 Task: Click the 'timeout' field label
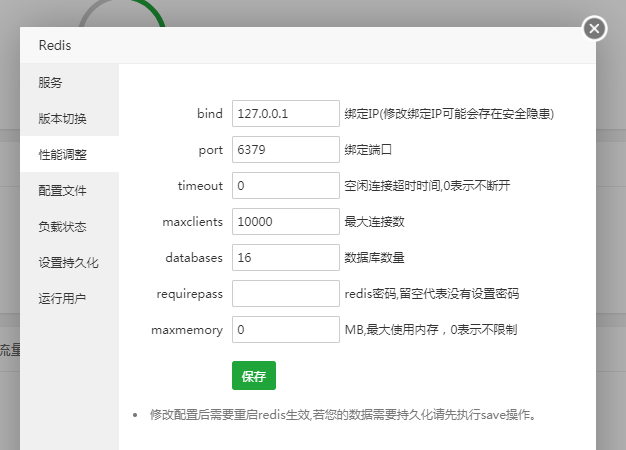tap(200, 186)
